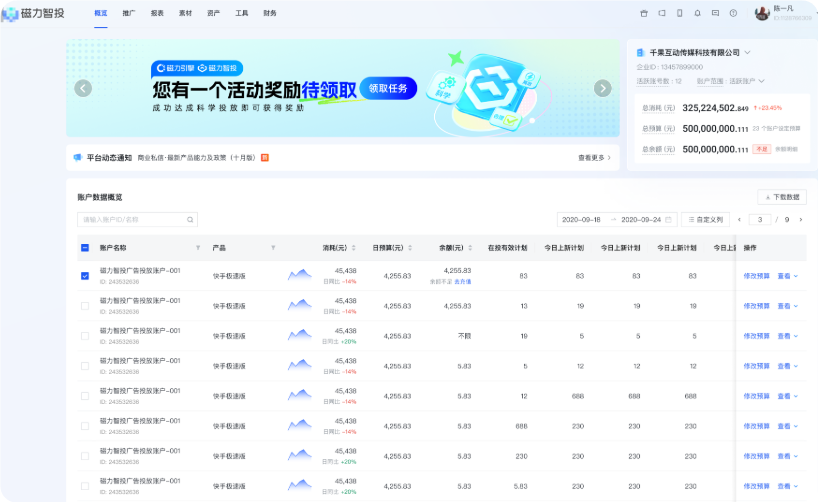This screenshot has width=818, height=502.
Task: Sort by 日预算(元) column arrows
Action: click(410, 248)
